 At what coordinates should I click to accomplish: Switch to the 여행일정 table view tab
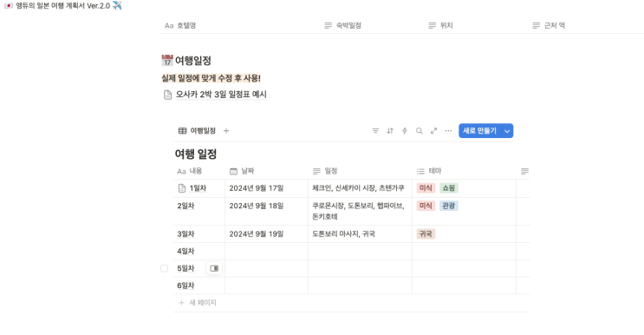[x=197, y=131]
